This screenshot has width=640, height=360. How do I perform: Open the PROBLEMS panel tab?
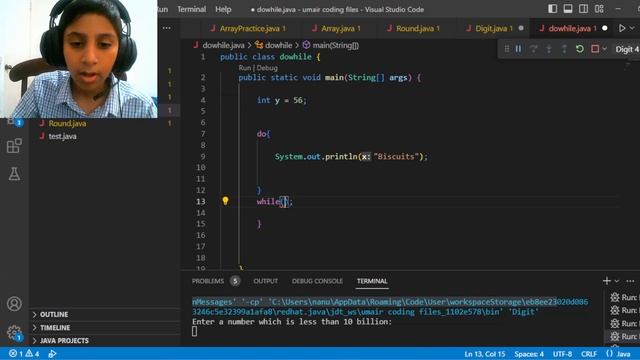coord(208,281)
